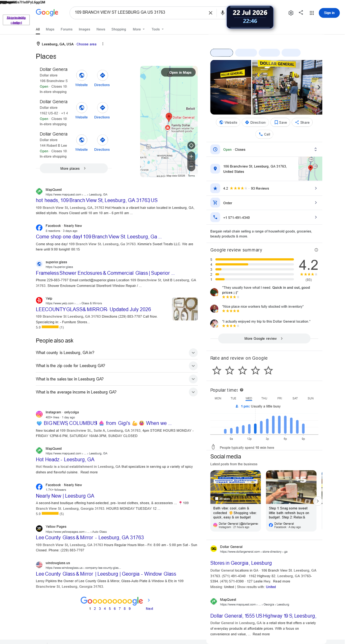Viewport: 349px width, 644px height.
Task: Click the search query input field
Action: click(140, 12)
